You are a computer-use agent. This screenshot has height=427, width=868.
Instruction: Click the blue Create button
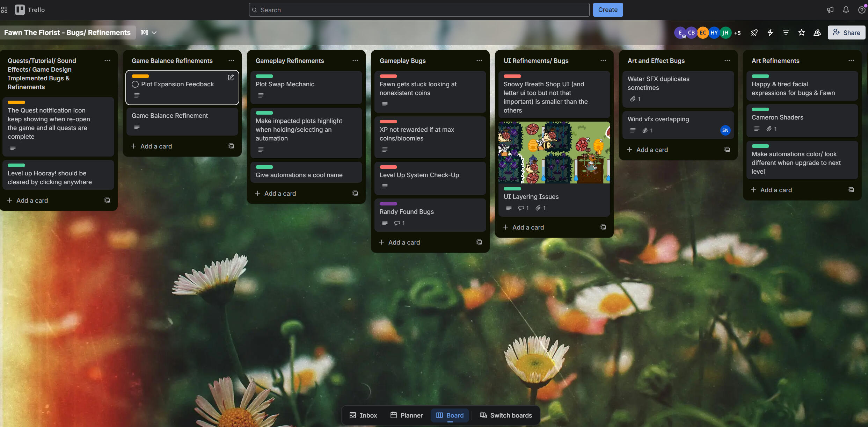(x=607, y=10)
